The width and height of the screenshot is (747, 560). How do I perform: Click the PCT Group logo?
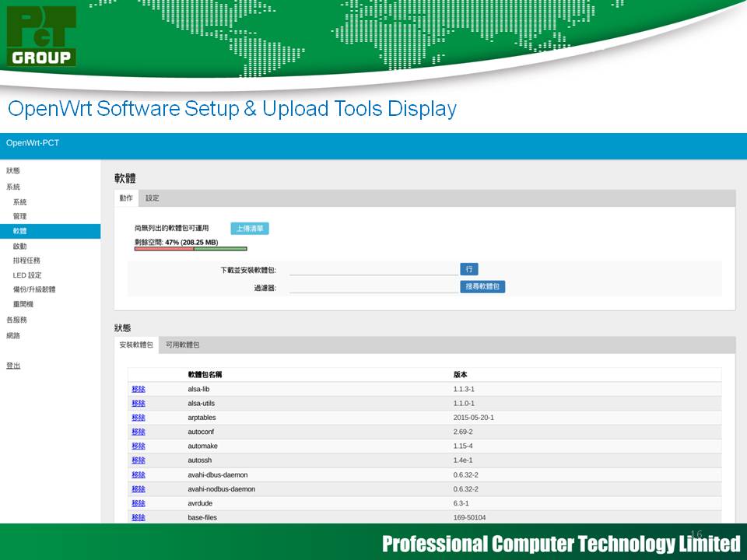[x=42, y=37]
